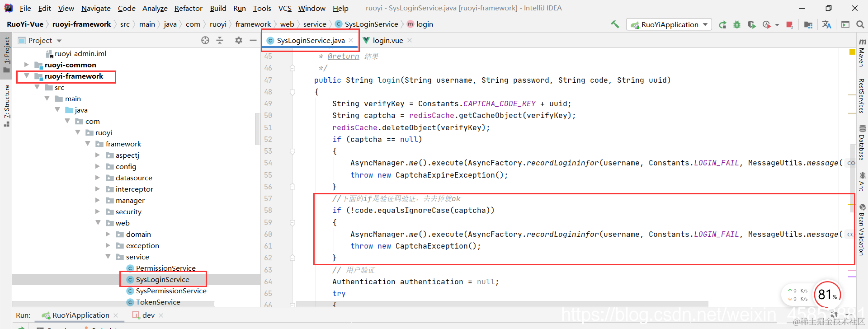This screenshot has height=329, width=868.
Task: Open the Maven tool window
Action: tap(862, 53)
